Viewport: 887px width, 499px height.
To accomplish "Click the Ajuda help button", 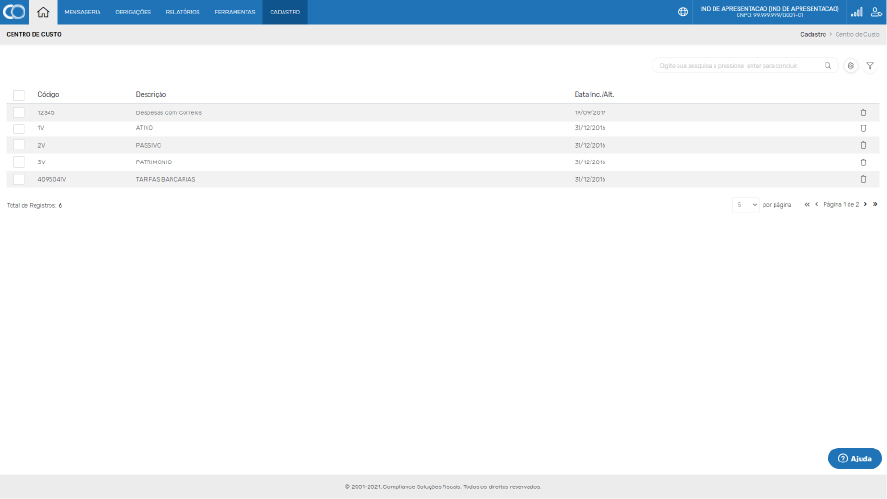I will coord(854,458).
